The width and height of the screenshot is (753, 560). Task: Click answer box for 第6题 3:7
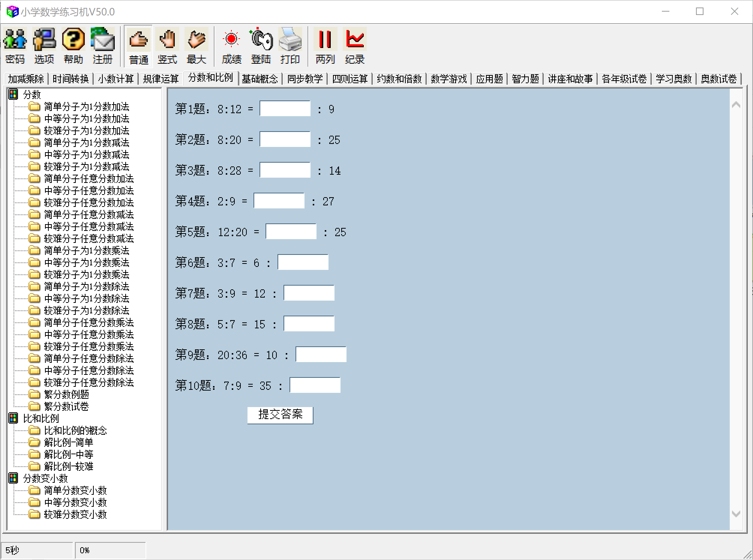(x=303, y=262)
